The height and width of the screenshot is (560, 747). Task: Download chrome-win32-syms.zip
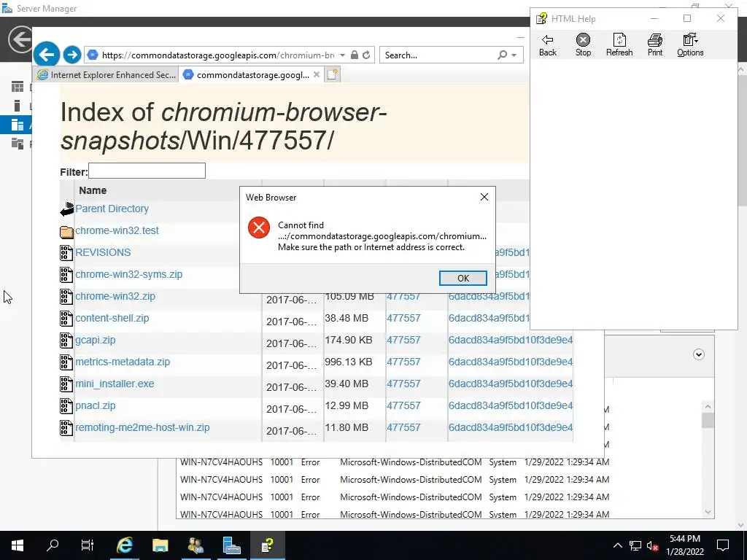(x=128, y=274)
